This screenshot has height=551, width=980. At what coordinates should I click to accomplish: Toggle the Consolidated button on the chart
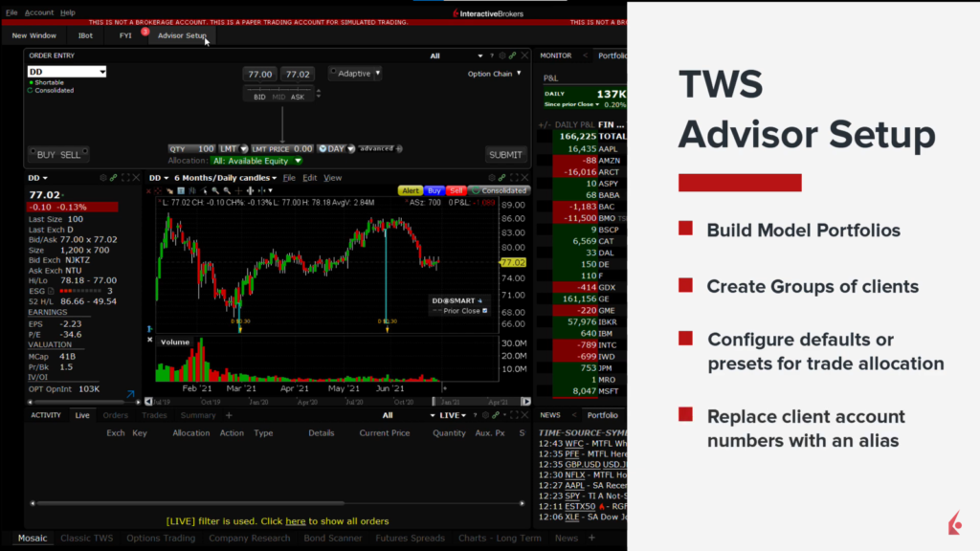pyautogui.click(x=499, y=190)
